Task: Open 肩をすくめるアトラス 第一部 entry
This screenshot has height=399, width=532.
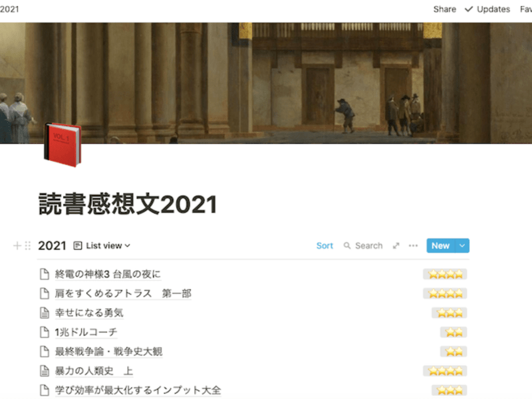Action: pos(123,293)
